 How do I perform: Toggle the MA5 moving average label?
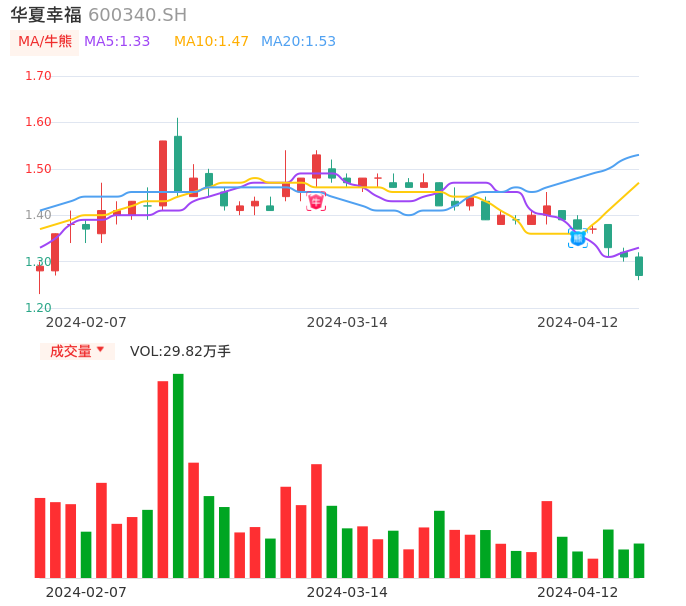[117, 42]
